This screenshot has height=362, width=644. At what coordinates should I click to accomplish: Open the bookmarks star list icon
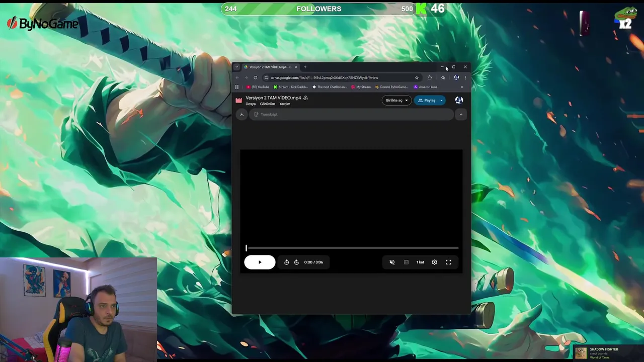(x=443, y=77)
